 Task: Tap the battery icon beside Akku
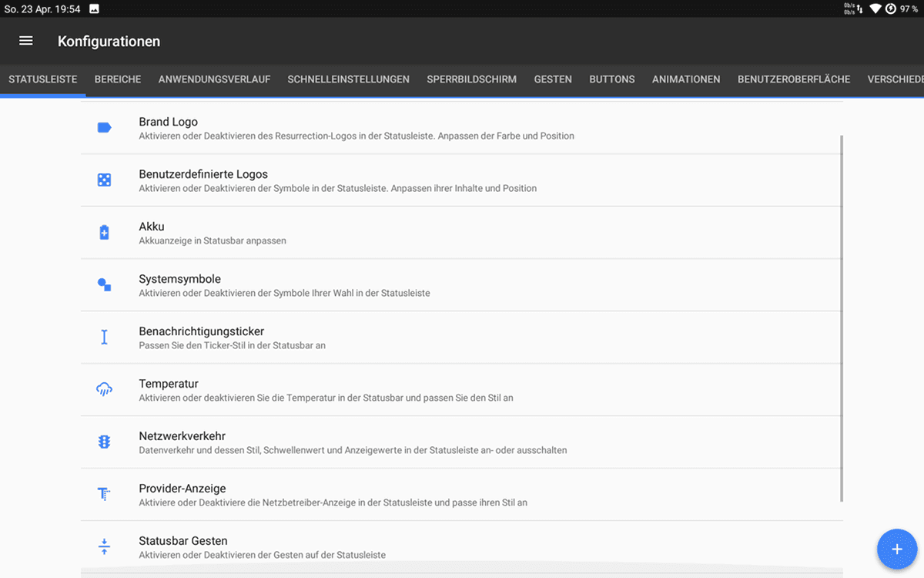click(x=104, y=233)
